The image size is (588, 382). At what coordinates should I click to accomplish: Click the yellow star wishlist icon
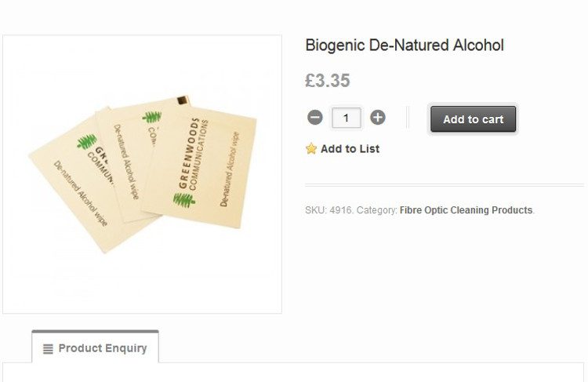[311, 149]
